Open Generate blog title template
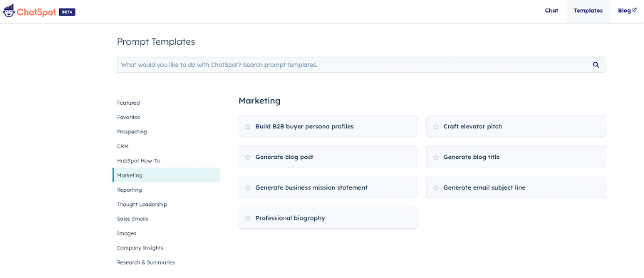Screen dimensions: 644x278 (x=516, y=157)
